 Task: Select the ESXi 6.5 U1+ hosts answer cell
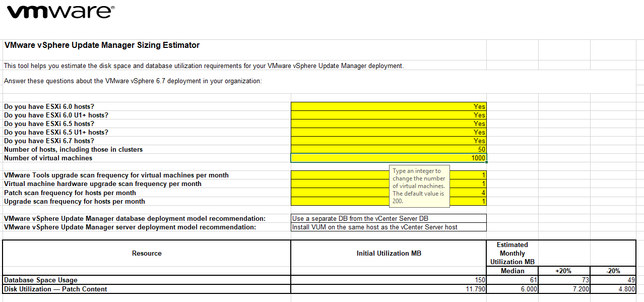tap(389, 132)
